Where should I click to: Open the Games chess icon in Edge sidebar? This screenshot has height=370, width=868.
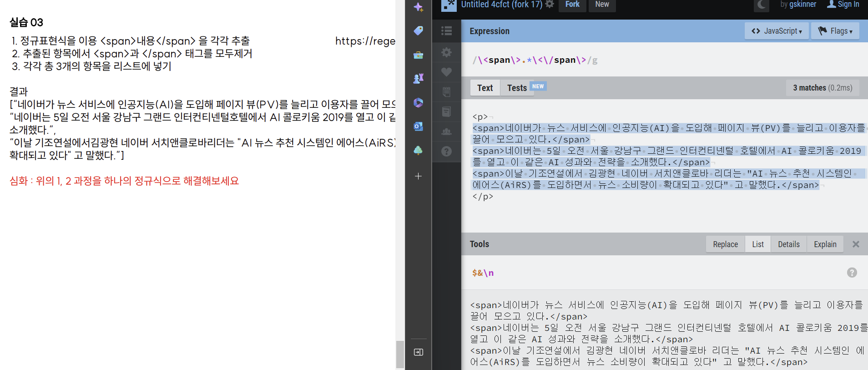tap(419, 78)
